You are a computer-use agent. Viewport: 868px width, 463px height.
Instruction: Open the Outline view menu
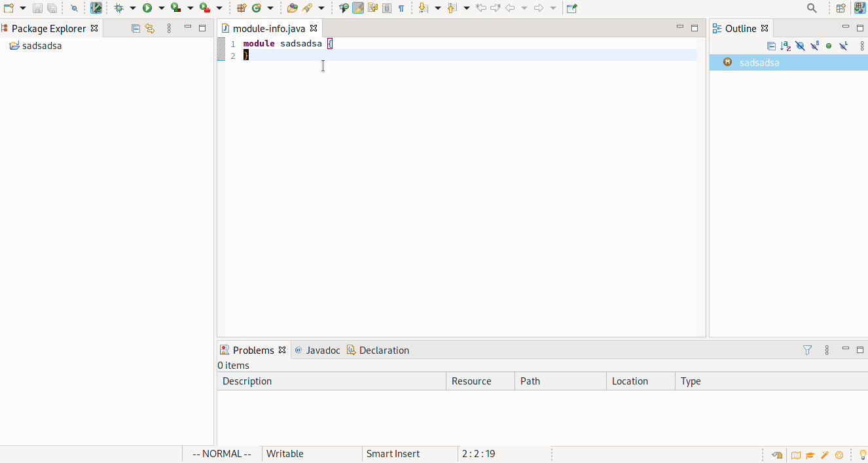[862, 46]
